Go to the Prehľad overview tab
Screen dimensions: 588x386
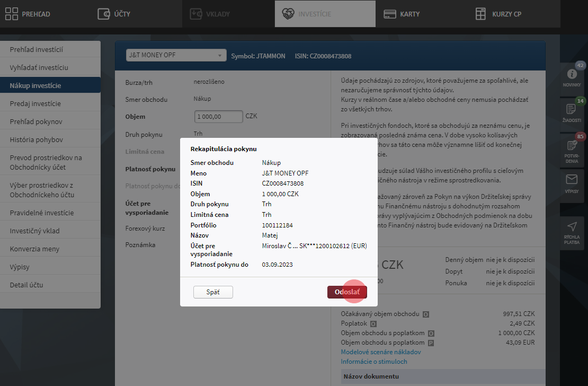click(29, 14)
